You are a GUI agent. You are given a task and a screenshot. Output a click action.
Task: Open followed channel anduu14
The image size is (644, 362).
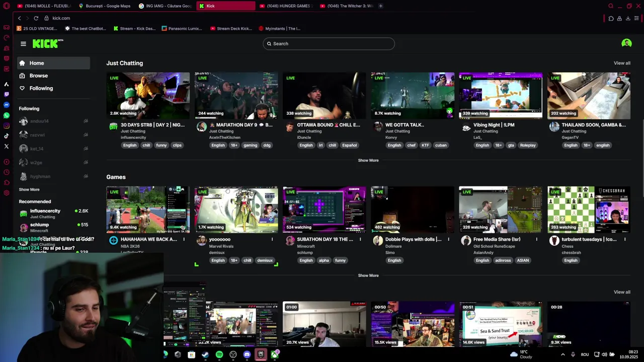(53, 121)
